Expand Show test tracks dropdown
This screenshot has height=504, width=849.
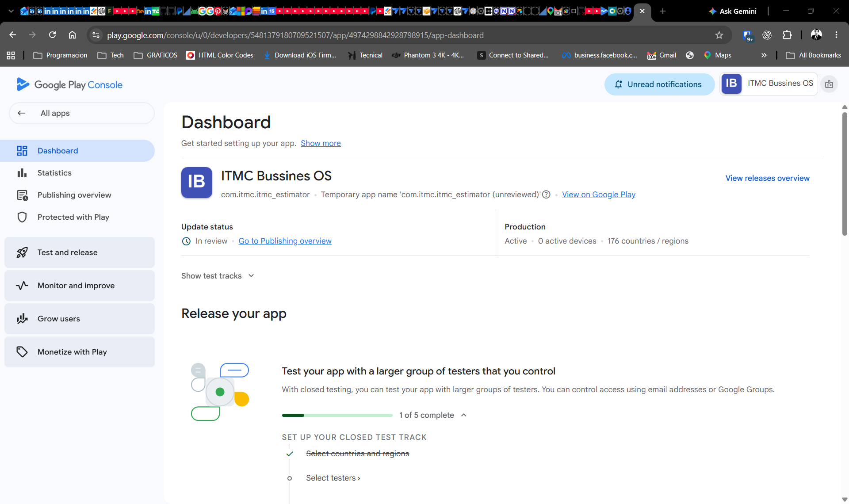click(x=218, y=276)
